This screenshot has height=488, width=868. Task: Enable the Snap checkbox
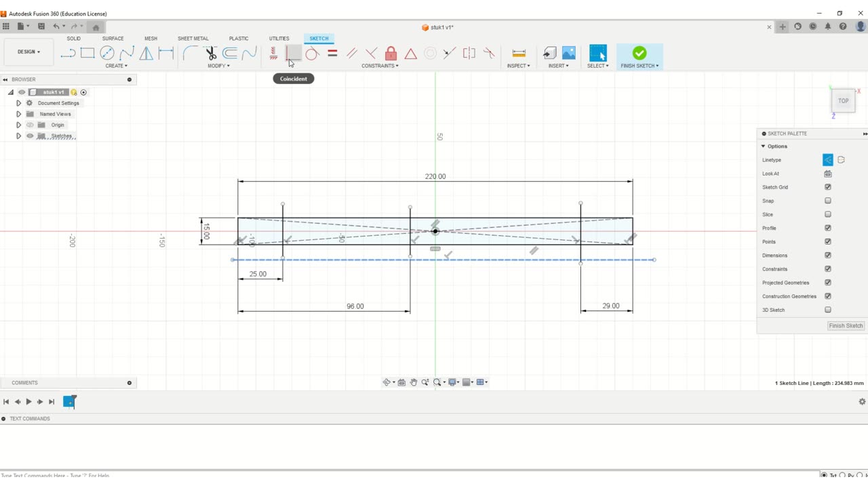click(x=828, y=201)
